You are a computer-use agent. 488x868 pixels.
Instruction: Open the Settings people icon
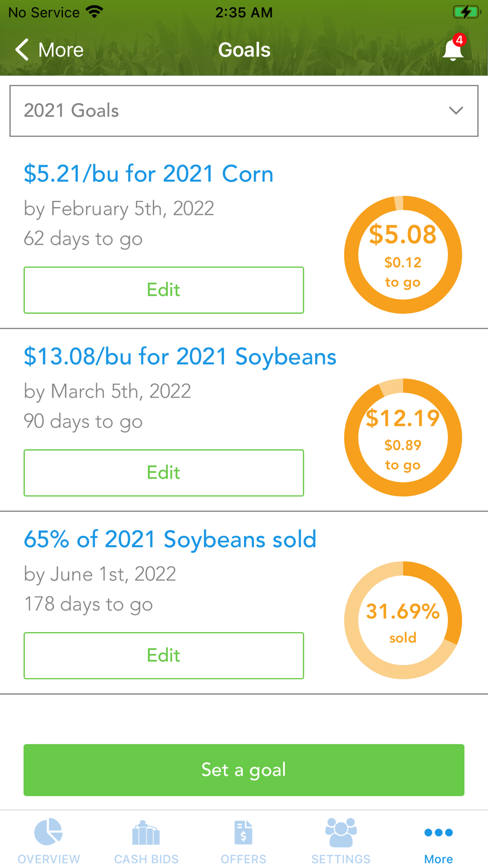tap(341, 832)
